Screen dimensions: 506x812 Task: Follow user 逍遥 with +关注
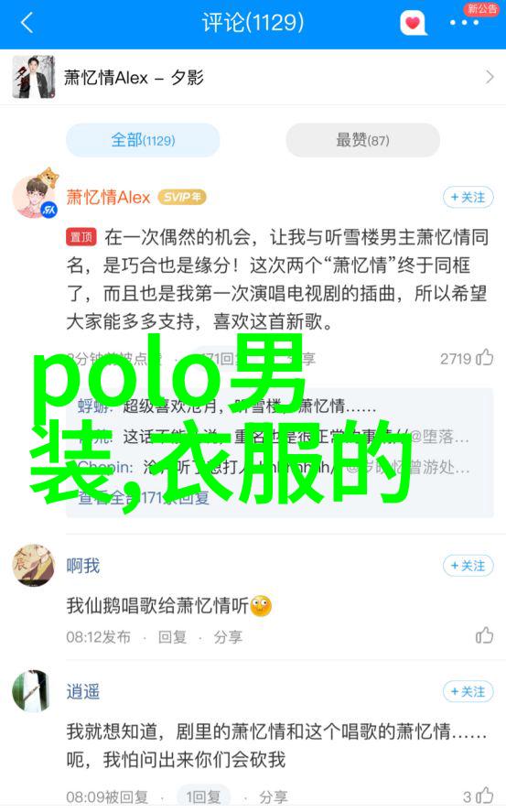tap(468, 692)
